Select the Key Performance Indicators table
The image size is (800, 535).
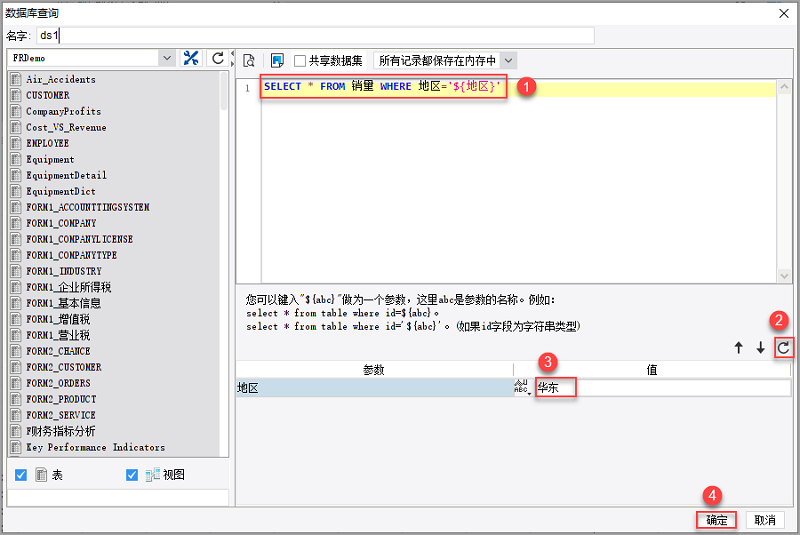coord(95,447)
